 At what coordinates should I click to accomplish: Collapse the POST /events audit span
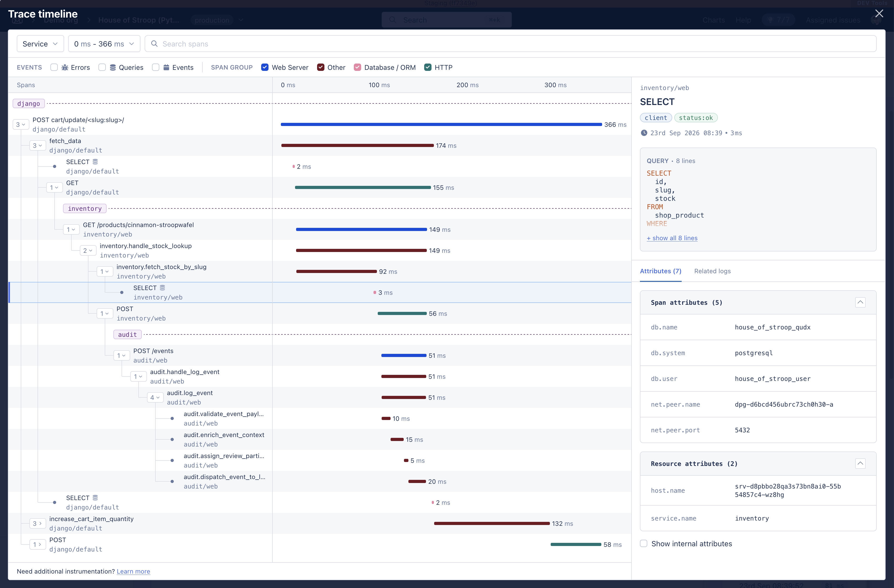pos(122,355)
